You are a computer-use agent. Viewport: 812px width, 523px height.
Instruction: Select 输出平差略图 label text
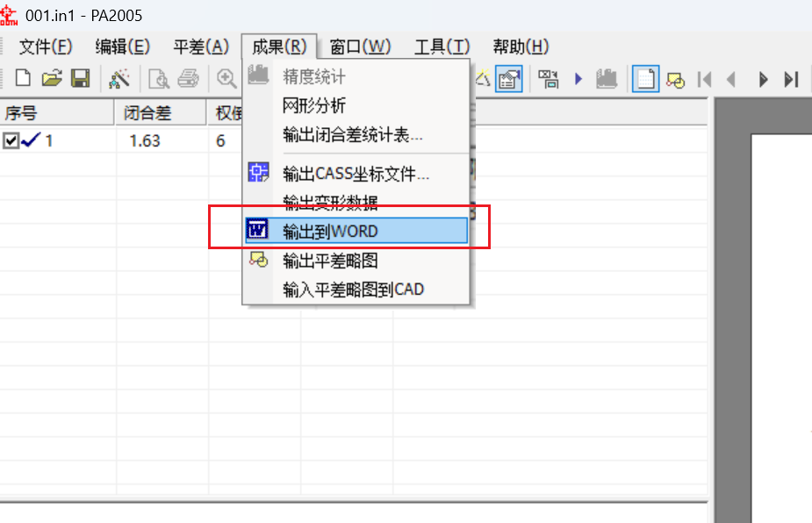click(330, 261)
